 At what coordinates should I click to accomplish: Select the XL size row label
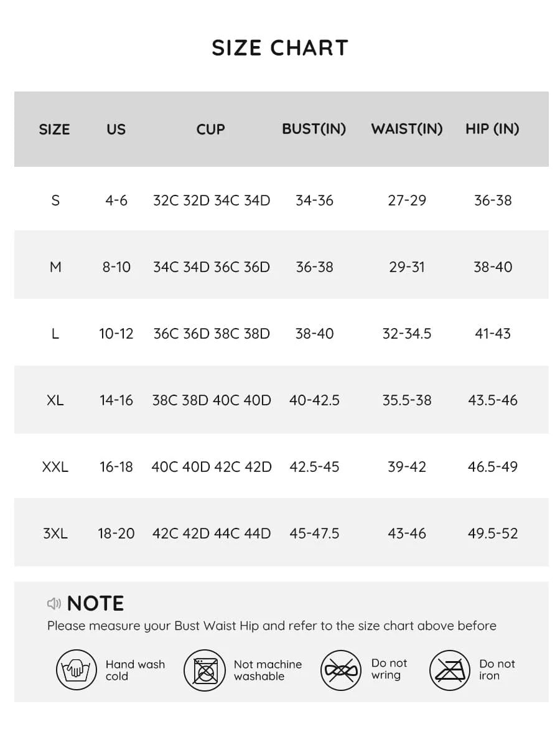(x=55, y=400)
